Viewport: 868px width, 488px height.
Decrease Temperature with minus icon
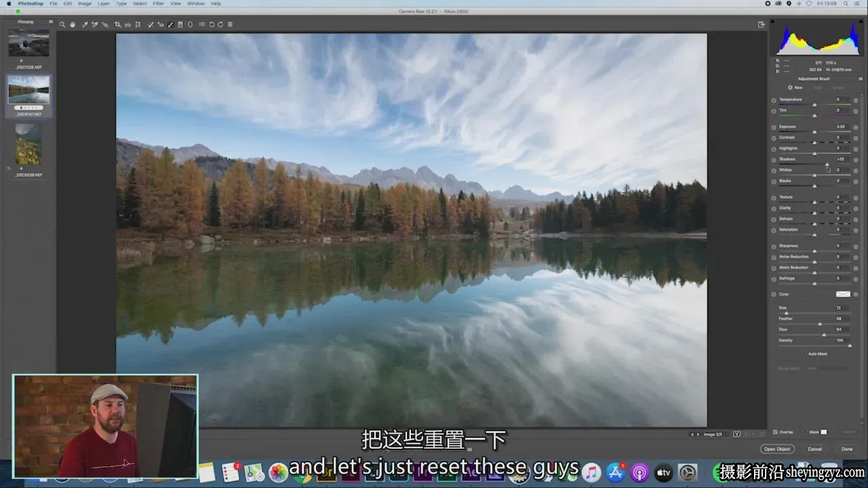[774, 100]
